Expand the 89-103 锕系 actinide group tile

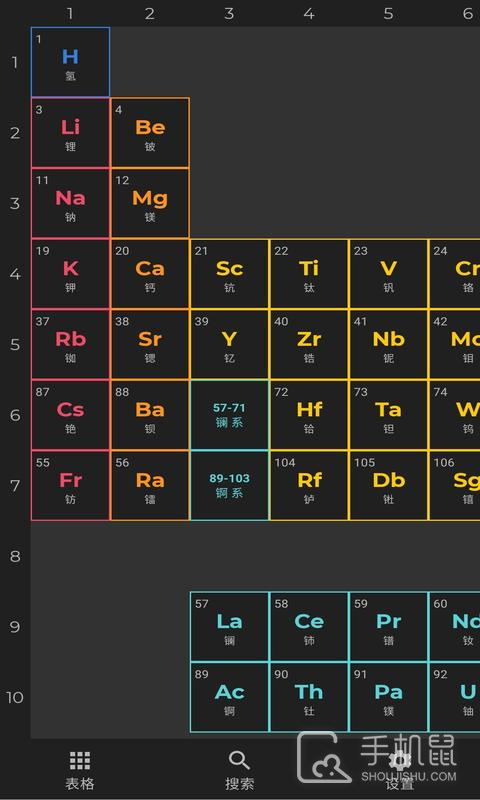click(x=230, y=486)
